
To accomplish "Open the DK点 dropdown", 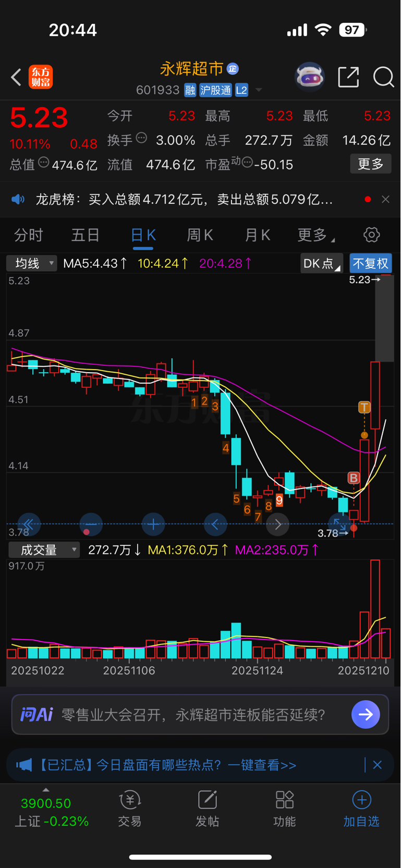I will [322, 263].
